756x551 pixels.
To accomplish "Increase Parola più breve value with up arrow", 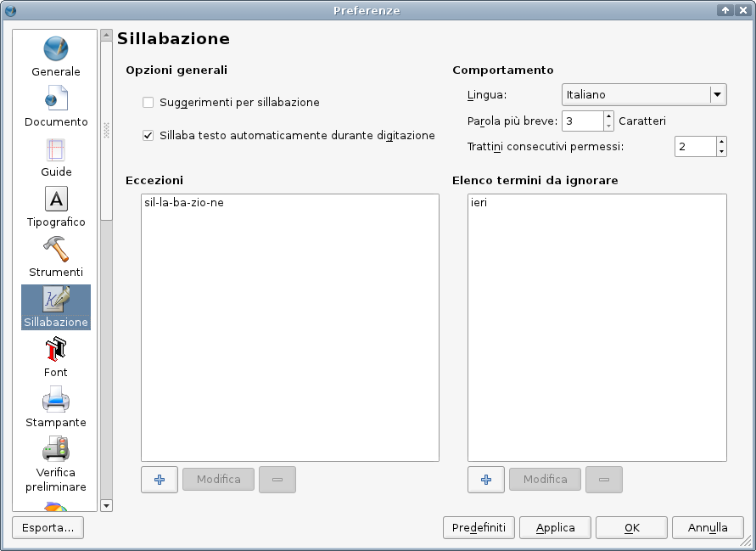I will pyautogui.click(x=608, y=116).
